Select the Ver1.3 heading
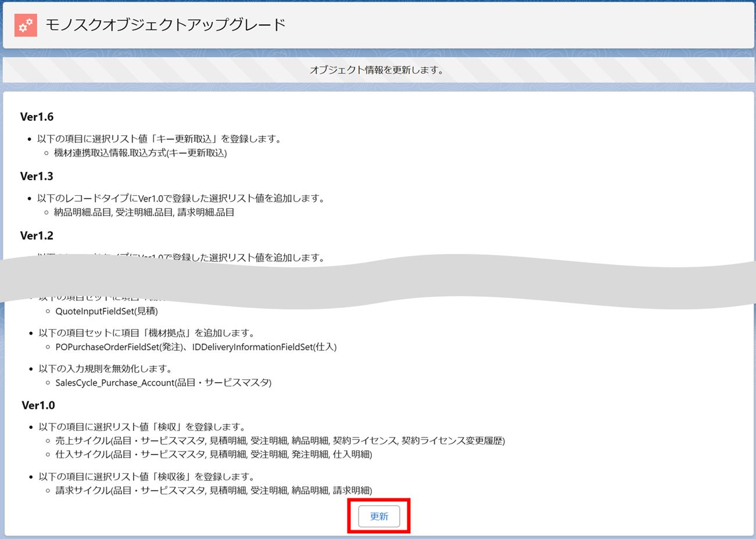The height and width of the screenshot is (539, 756). pyautogui.click(x=37, y=176)
